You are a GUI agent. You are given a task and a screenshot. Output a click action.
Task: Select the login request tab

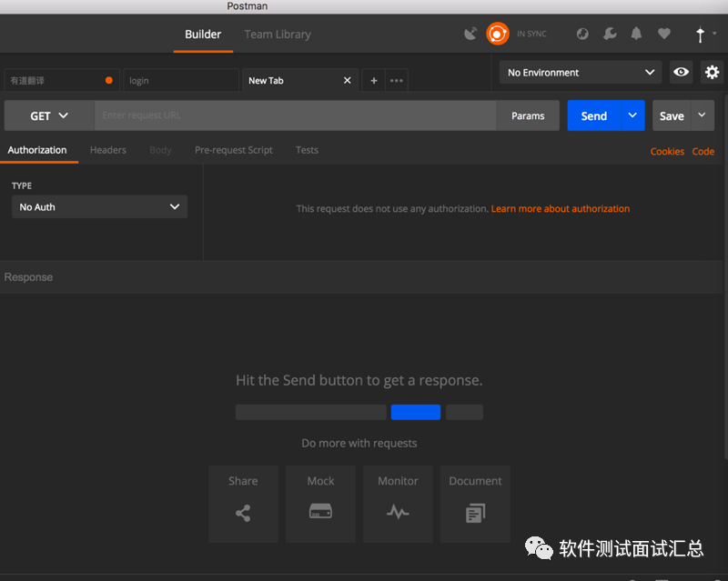[x=181, y=80]
